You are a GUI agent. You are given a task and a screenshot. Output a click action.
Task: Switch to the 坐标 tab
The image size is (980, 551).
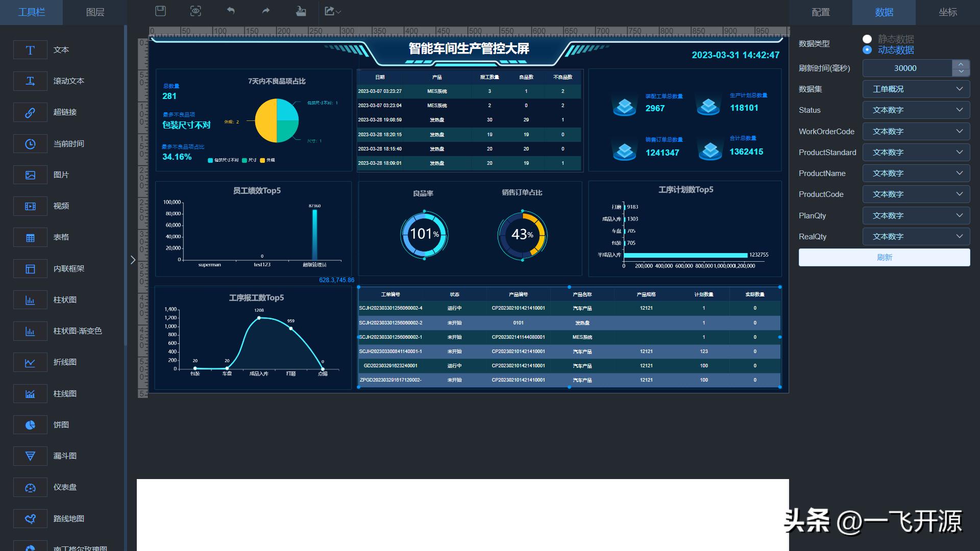pyautogui.click(x=948, y=12)
